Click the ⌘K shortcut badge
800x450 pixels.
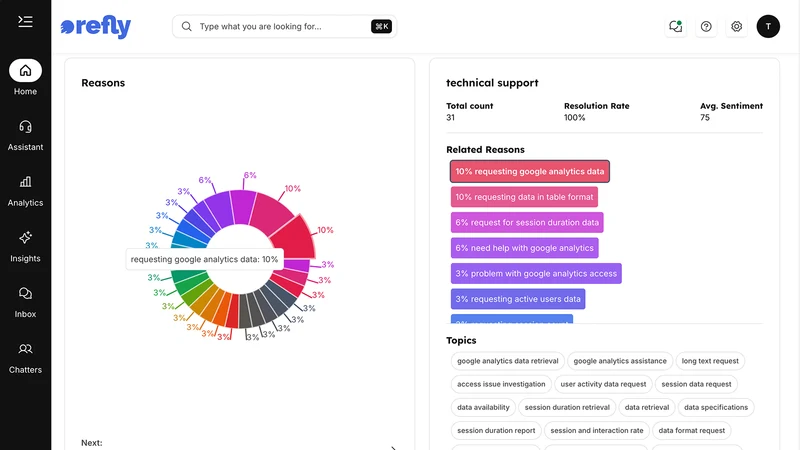point(381,27)
